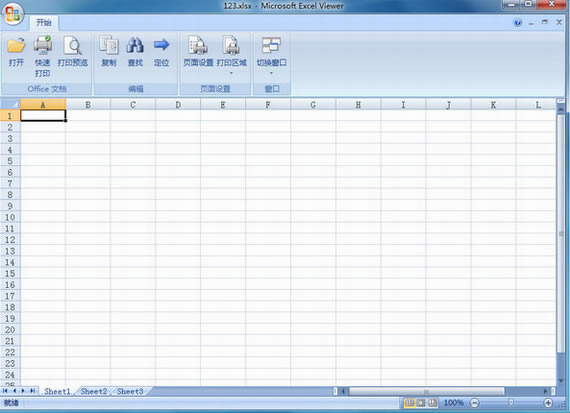The width and height of the screenshot is (570, 413).
Task: Click the 编辑 group label
Action: pos(136,89)
